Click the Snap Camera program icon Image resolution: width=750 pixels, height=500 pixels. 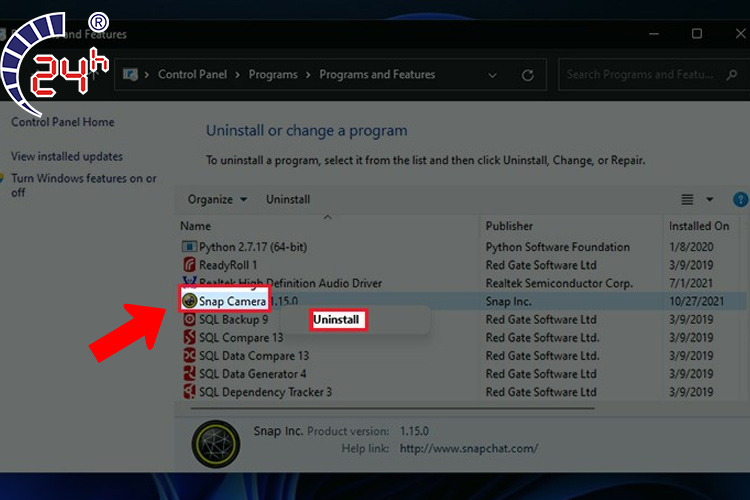click(x=189, y=301)
